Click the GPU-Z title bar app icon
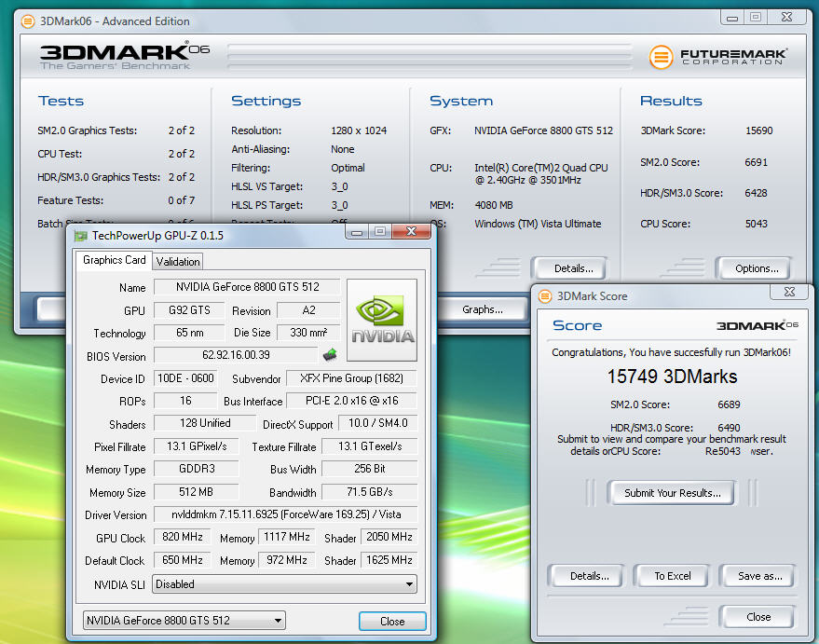Viewport: 819px width, 644px height. (x=81, y=236)
